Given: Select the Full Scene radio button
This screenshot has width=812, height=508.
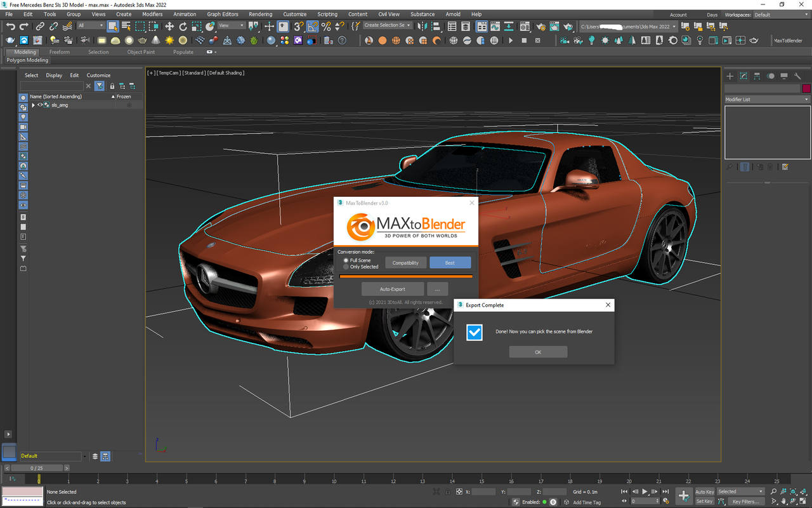Looking at the screenshot, I should click(x=346, y=260).
